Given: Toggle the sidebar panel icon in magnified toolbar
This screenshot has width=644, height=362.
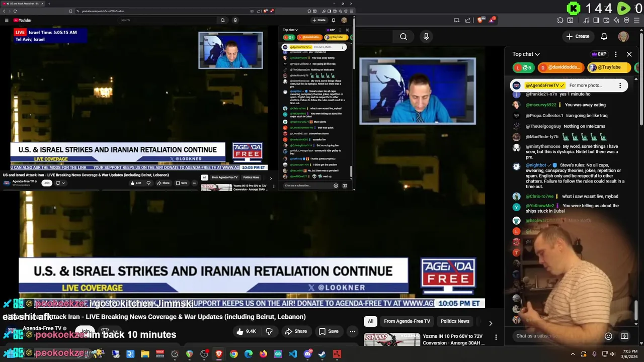Looking at the screenshot, I should (x=596, y=20).
